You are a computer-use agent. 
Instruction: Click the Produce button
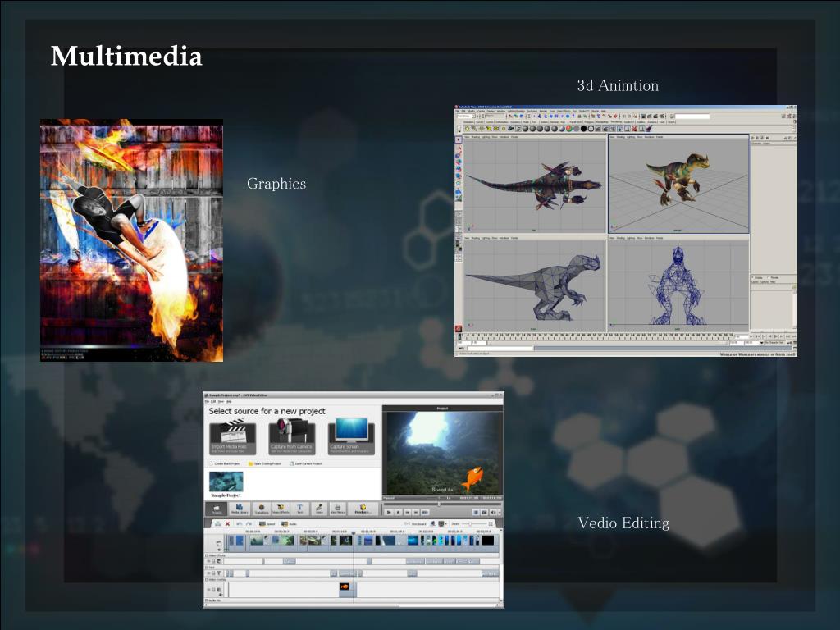point(363,509)
